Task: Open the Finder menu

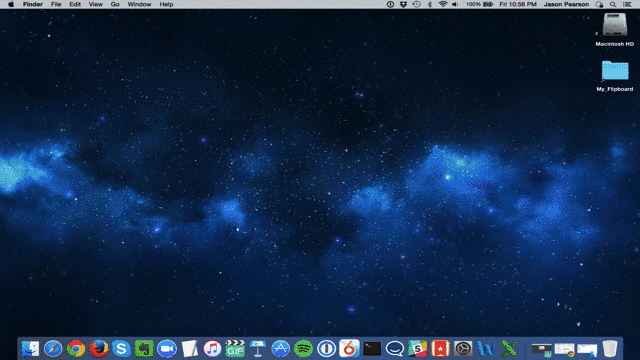Action: tap(33, 4)
